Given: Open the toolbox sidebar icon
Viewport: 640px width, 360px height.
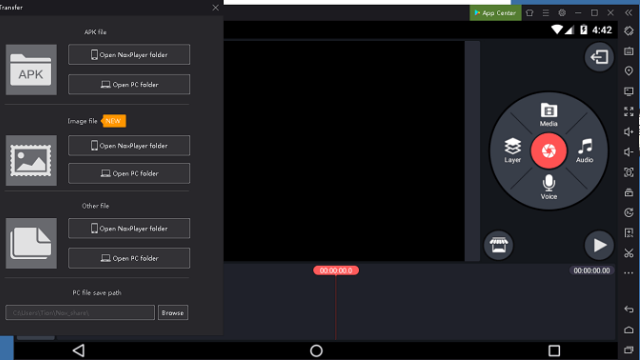Looking at the screenshot, I should coord(629,192).
